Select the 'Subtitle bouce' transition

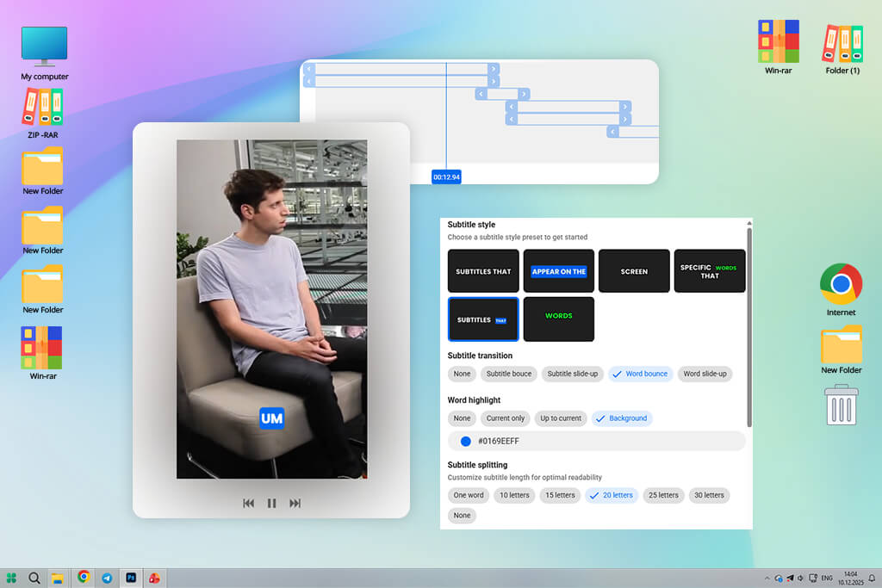508,374
